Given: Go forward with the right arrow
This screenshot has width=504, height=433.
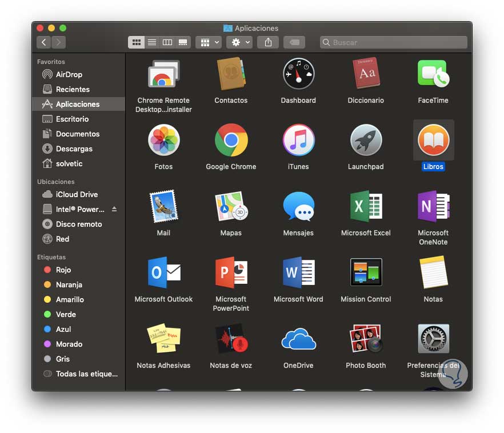Looking at the screenshot, I should click(x=58, y=42).
